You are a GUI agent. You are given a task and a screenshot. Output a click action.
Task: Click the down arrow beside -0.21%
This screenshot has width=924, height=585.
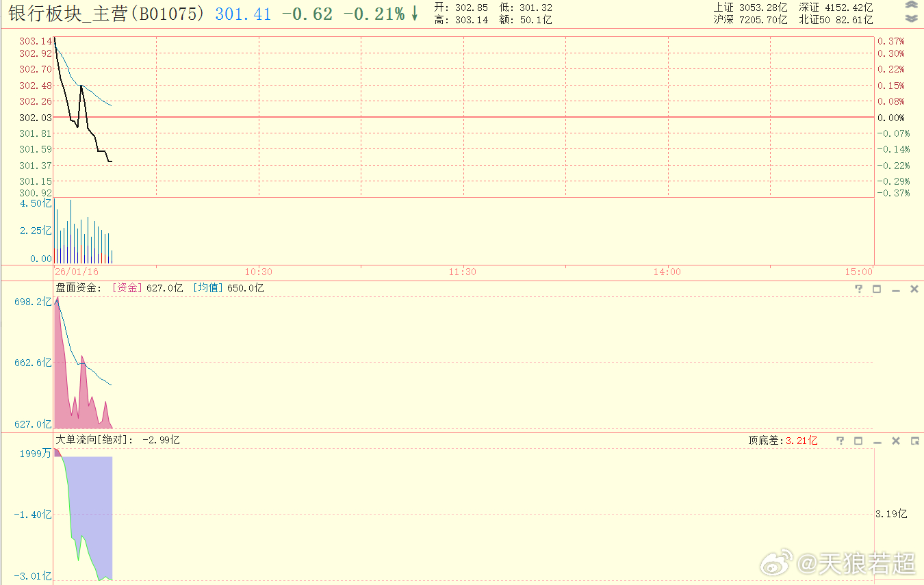[x=415, y=14]
